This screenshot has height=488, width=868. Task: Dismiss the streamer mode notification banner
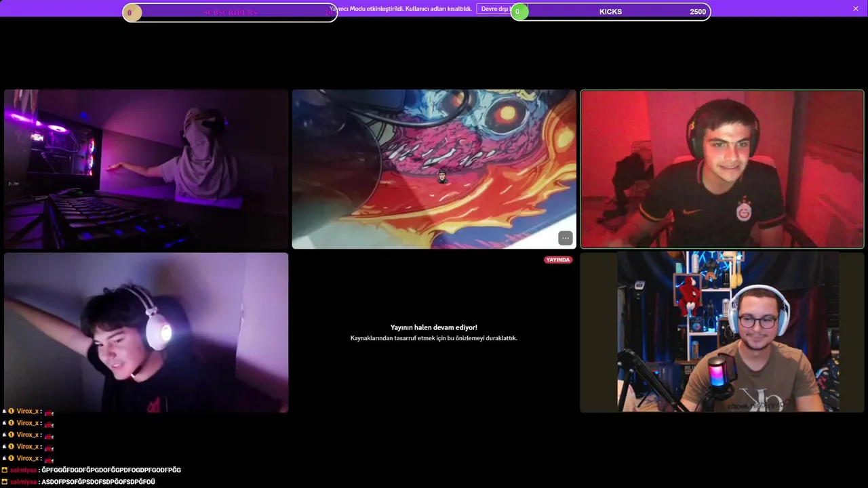(855, 9)
